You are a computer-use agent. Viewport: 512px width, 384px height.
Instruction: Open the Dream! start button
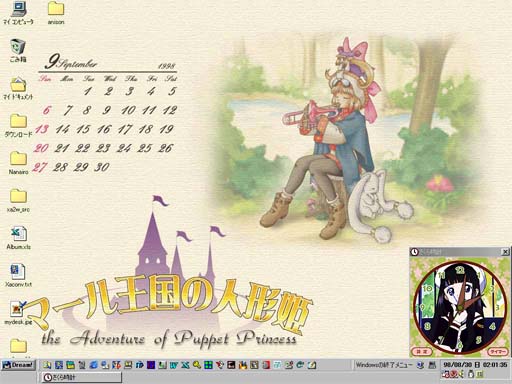pyautogui.click(x=19, y=365)
